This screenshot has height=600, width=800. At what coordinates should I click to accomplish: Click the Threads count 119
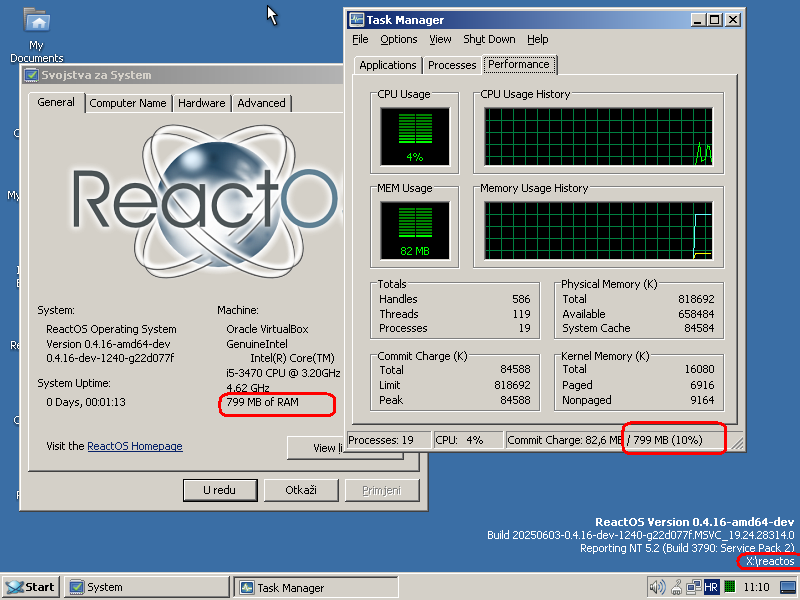521,314
